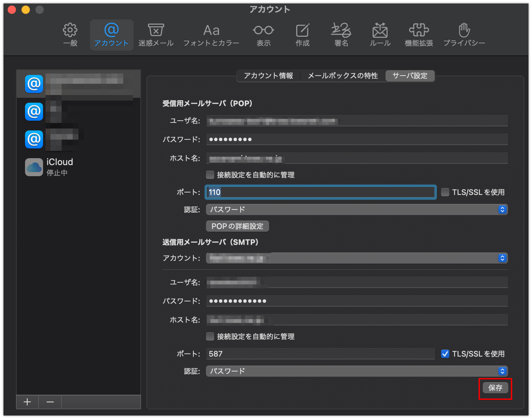532x419 pixels.
Task: Switch to メールボックスの特性 tab
Action: [x=343, y=76]
